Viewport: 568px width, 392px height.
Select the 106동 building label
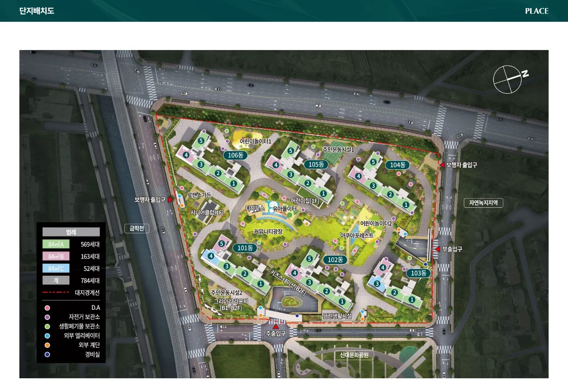tap(236, 155)
